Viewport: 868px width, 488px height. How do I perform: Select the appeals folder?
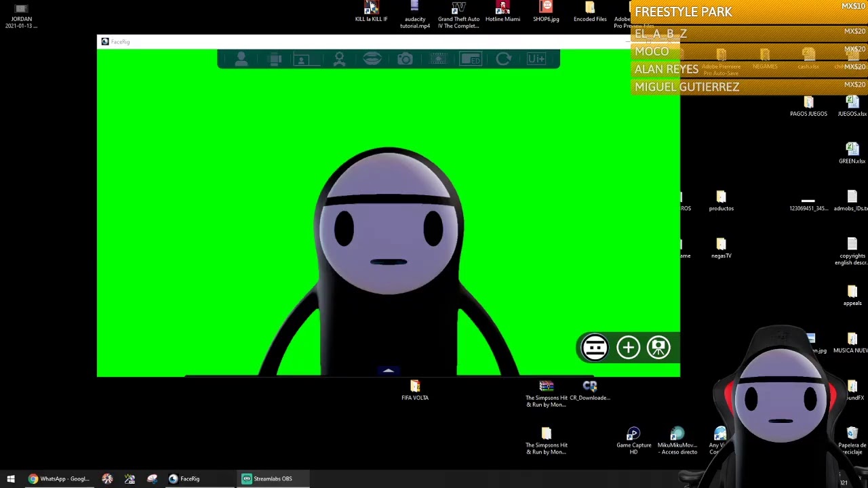[852, 296]
